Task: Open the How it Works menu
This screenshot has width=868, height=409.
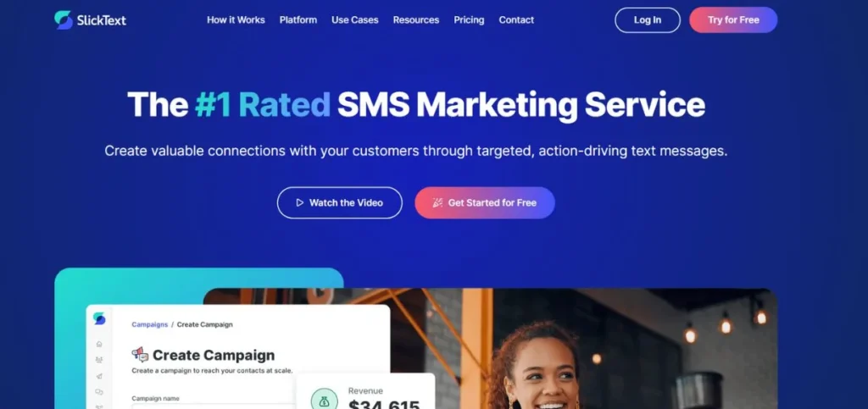Action: pyautogui.click(x=236, y=19)
